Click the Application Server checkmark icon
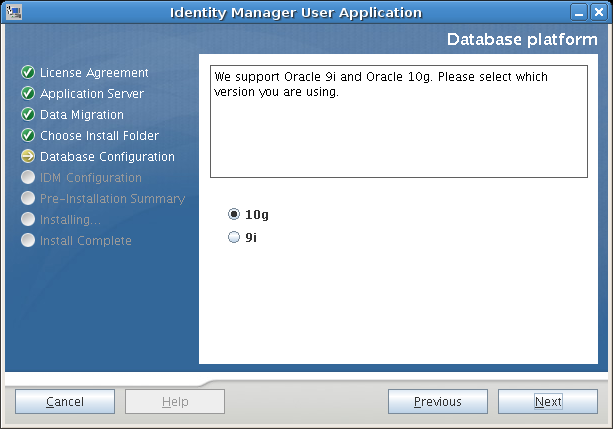Viewport: 613px width, 429px height. pyautogui.click(x=28, y=94)
